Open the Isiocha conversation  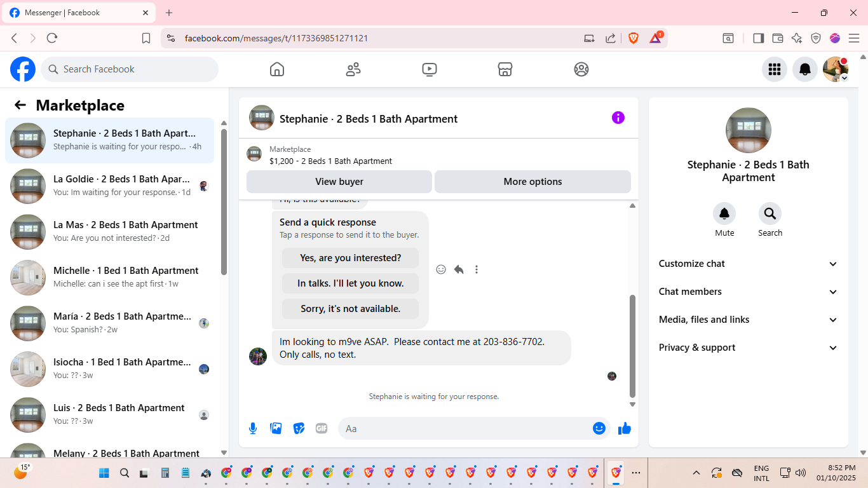coord(109,369)
